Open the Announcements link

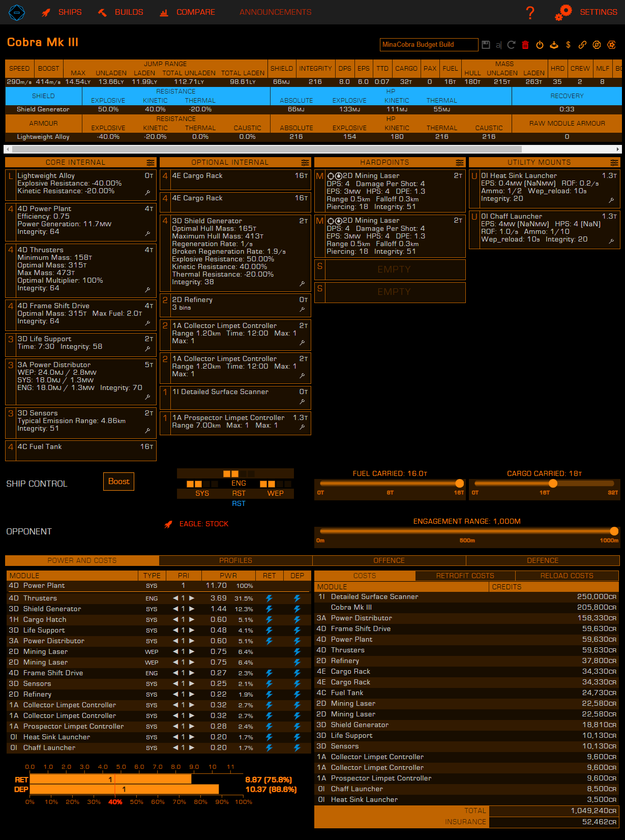coord(276,12)
